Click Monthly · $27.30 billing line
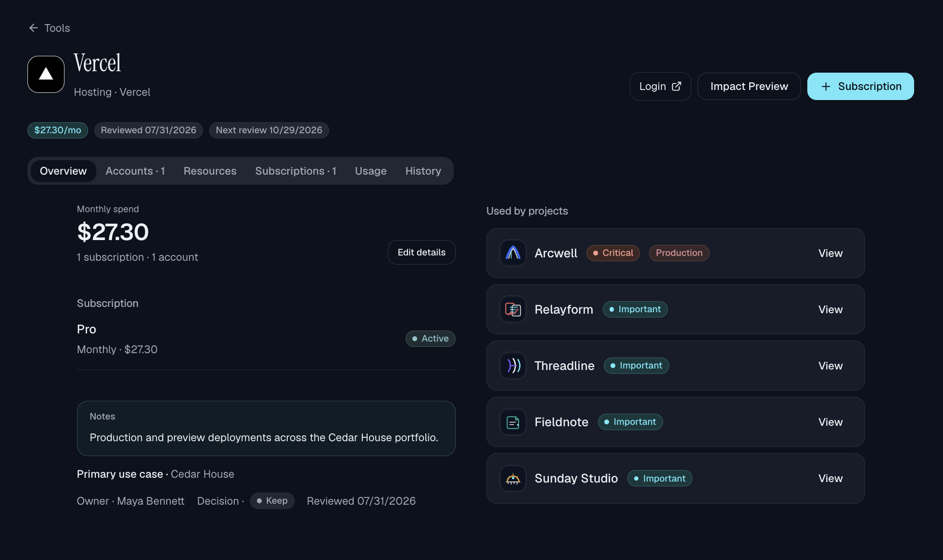The width and height of the screenshot is (943, 560). [x=117, y=349]
